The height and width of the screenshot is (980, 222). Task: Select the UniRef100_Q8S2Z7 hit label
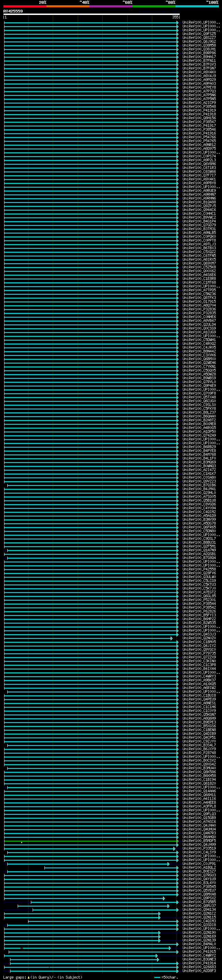(199, 38)
